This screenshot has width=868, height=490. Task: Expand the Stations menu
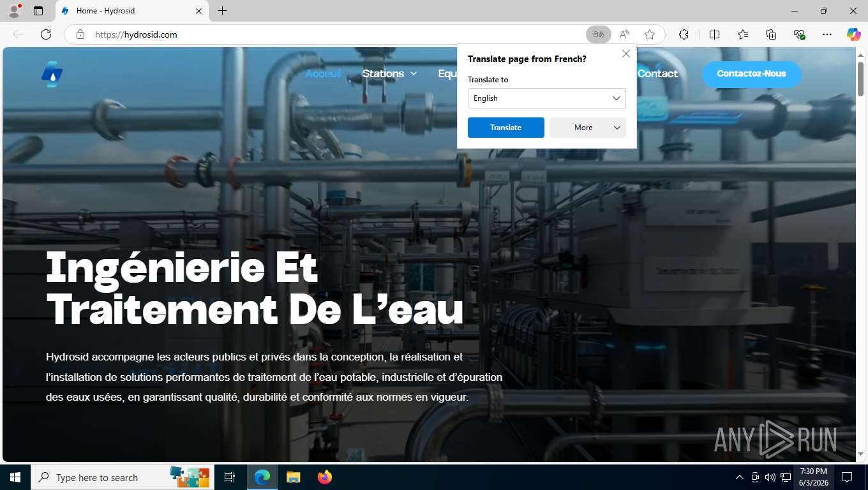[389, 73]
